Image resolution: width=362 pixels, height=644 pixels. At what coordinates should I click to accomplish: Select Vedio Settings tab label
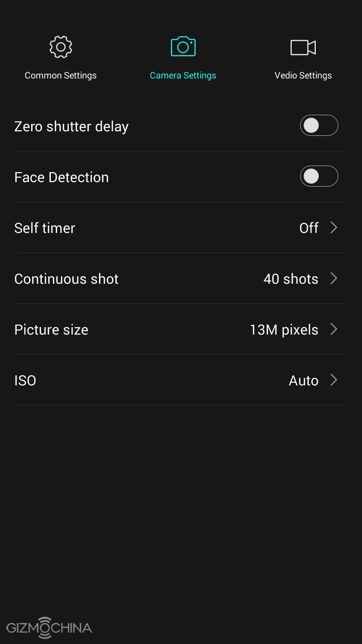pyautogui.click(x=303, y=75)
